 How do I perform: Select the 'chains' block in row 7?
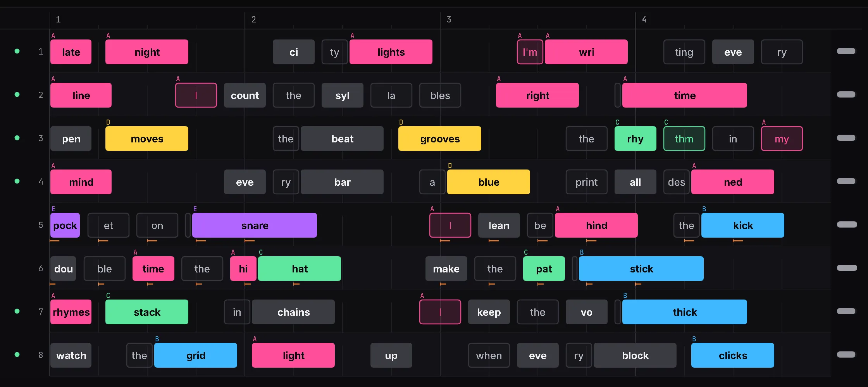(293, 312)
